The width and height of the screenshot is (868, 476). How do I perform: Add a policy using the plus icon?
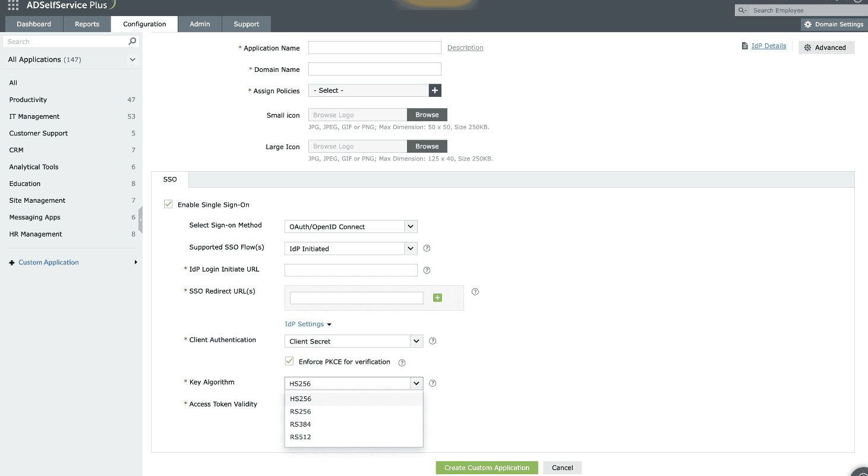pyautogui.click(x=435, y=90)
